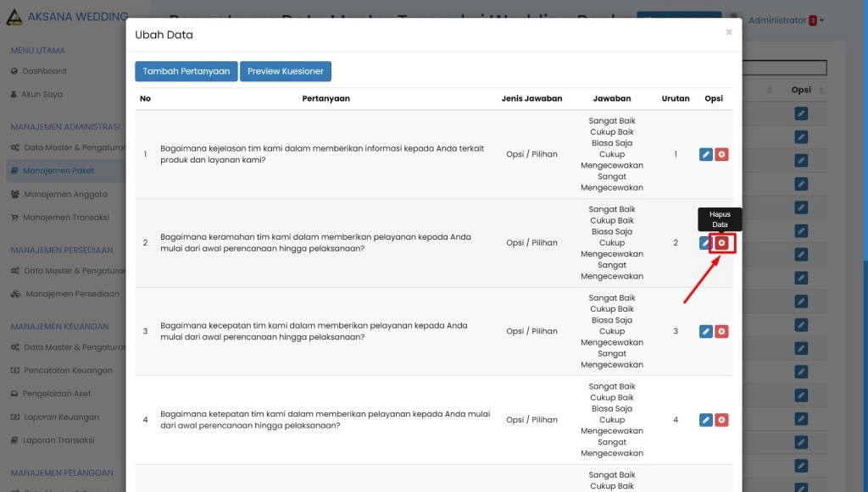The height and width of the screenshot is (492, 868).
Task: Click the red delete icon for question 4
Action: point(721,420)
